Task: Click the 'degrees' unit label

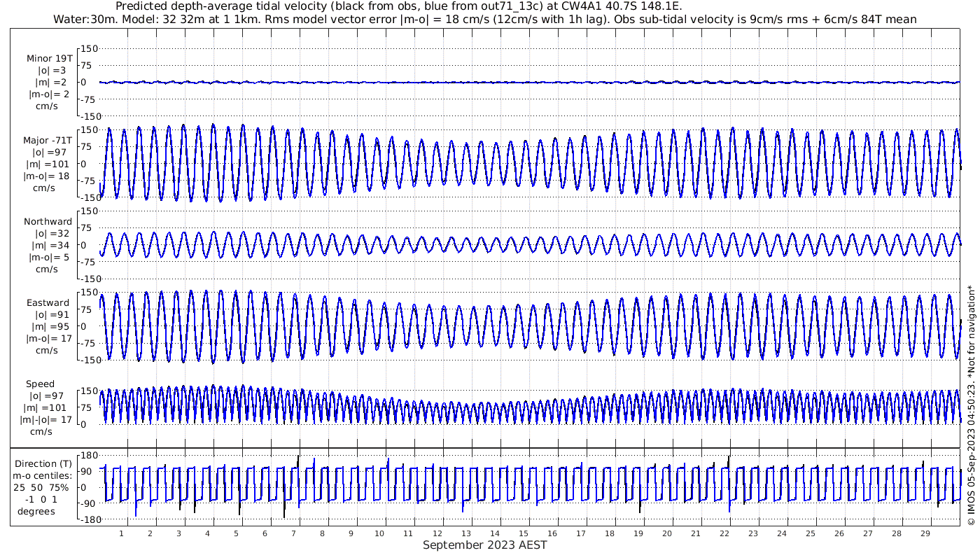Action: tap(37, 512)
